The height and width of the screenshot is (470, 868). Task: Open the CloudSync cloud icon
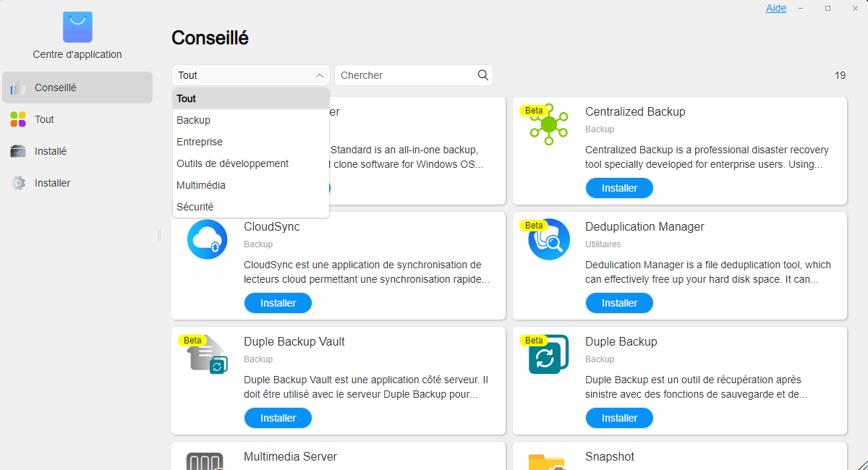(208, 239)
